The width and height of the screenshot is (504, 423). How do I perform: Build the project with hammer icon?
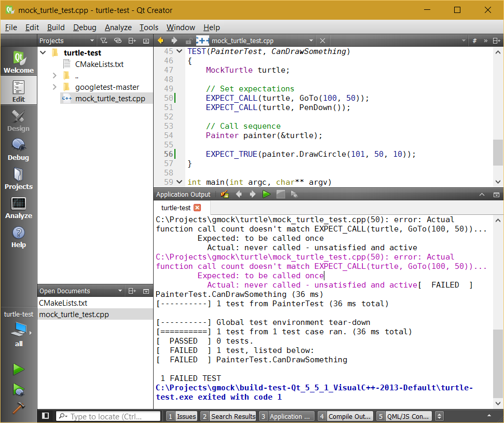(x=19, y=407)
